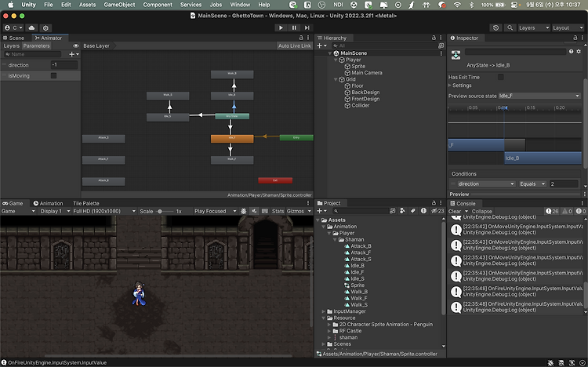The width and height of the screenshot is (588, 367).
Task: Toggle hidden packages eye icon showing 23
Action: pyautogui.click(x=437, y=211)
